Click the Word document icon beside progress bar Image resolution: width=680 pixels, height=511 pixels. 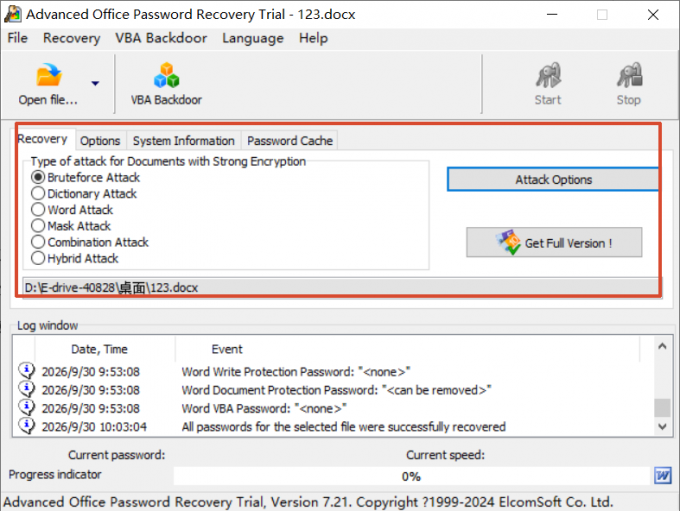pyautogui.click(x=663, y=475)
